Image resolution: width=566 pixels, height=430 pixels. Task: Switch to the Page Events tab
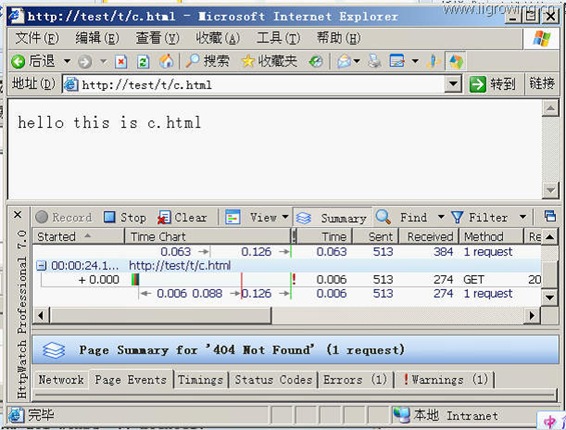click(x=131, y=379)
